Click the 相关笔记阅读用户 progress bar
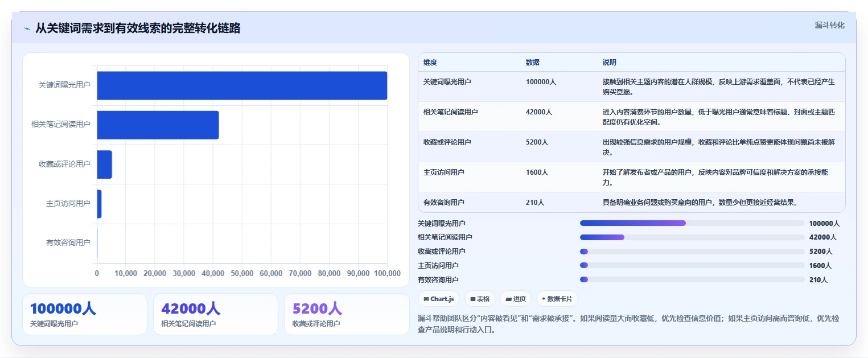The height and width of the screenshot is (358, 868). 692,237
